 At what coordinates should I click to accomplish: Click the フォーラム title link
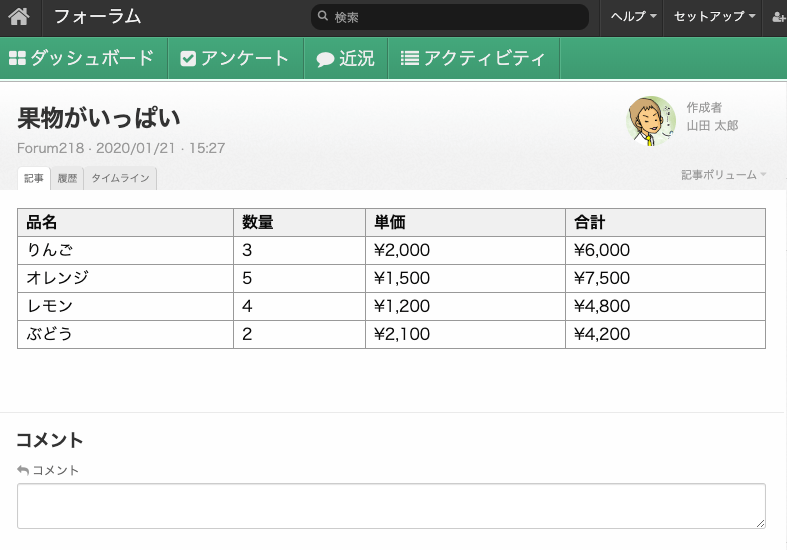97,17
